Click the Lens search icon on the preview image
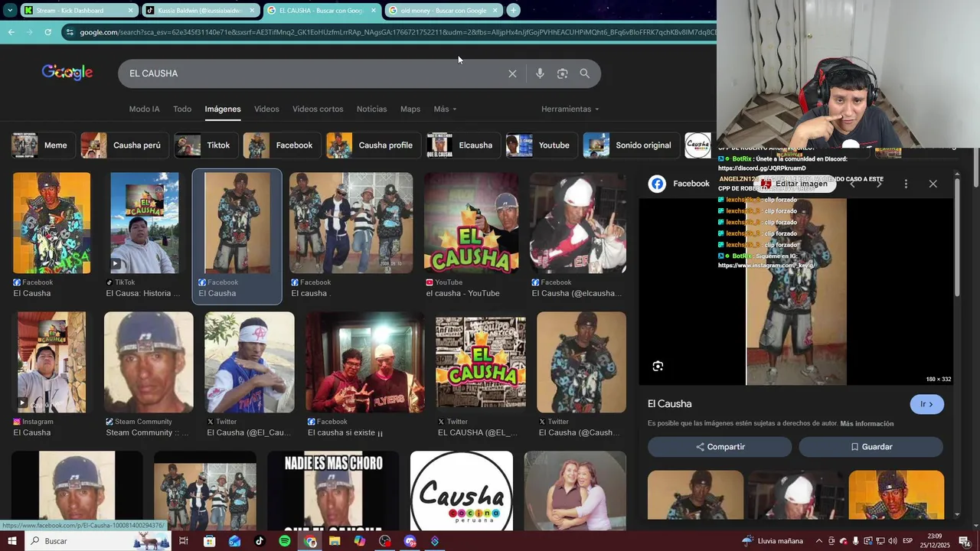The height and width of the screenshot is (551, 980). tap(658, 366)
